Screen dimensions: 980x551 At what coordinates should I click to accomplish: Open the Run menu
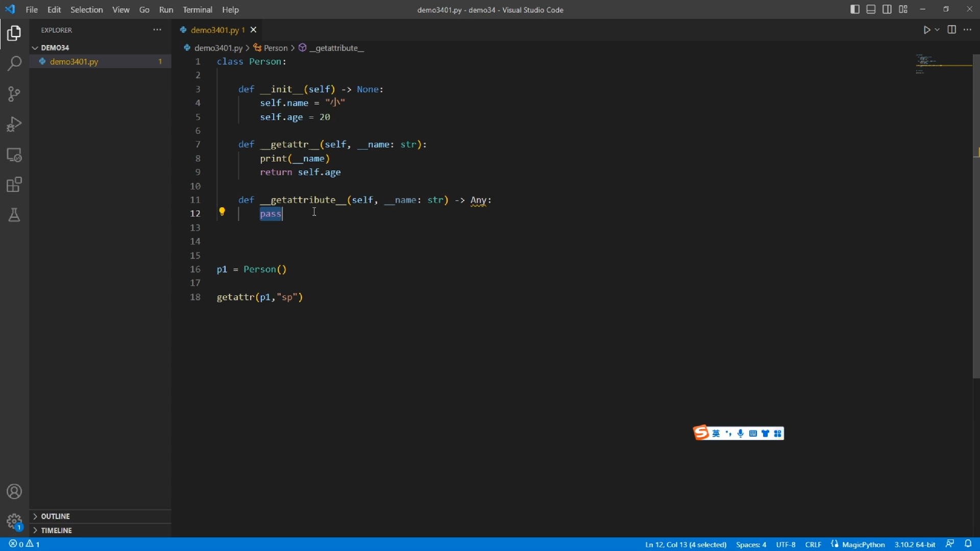[166, 10]
